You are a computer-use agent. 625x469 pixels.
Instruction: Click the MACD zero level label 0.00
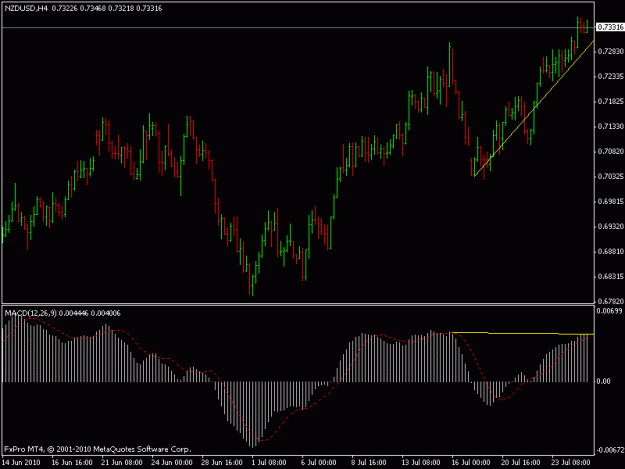(603, 381)
